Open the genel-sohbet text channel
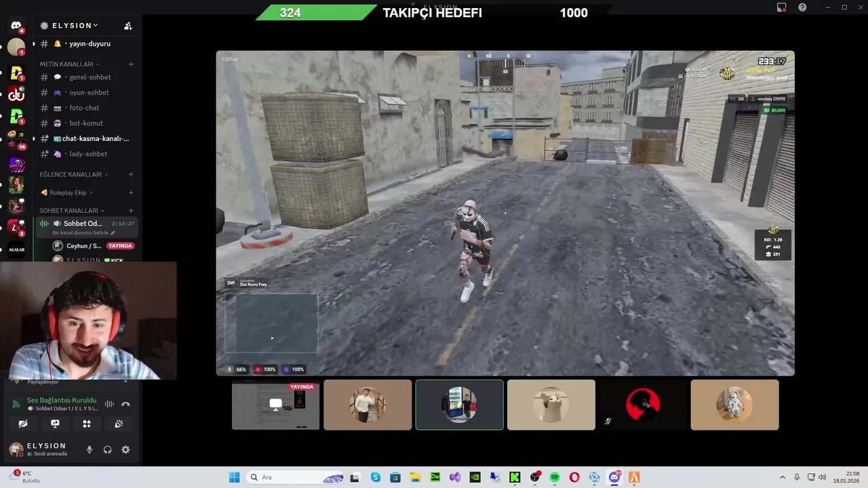 tap(87, 77)
